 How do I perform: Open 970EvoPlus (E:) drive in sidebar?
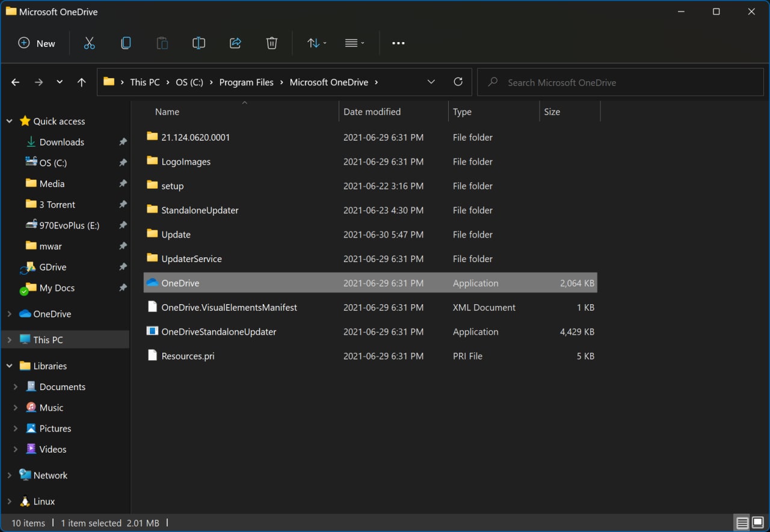[69, 225]
